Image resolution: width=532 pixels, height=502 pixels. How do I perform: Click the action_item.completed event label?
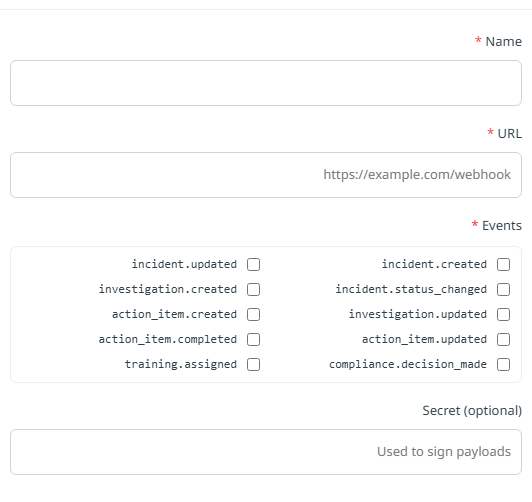tap(168, 339)
